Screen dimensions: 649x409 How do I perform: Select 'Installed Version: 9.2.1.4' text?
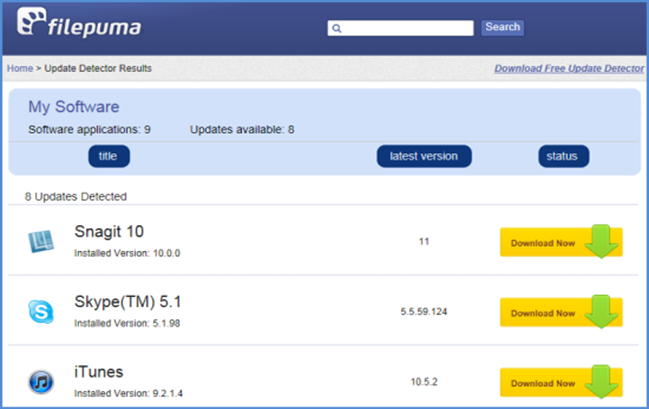pos(128,393)
